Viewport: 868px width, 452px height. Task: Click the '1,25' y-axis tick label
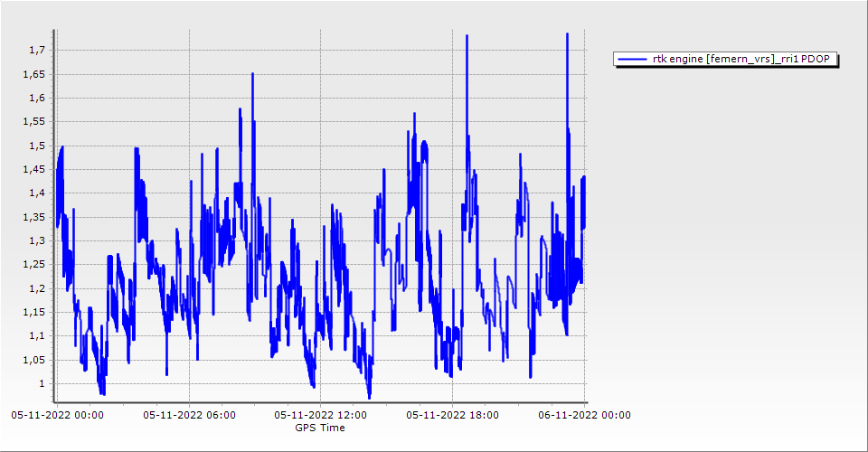(x=33, y=265)
